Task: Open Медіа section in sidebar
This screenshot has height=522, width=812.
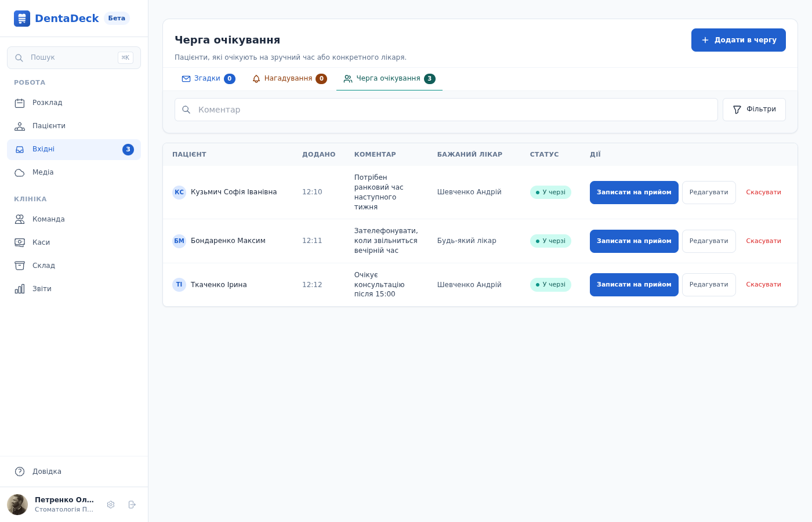Action: tap(74, 172)
